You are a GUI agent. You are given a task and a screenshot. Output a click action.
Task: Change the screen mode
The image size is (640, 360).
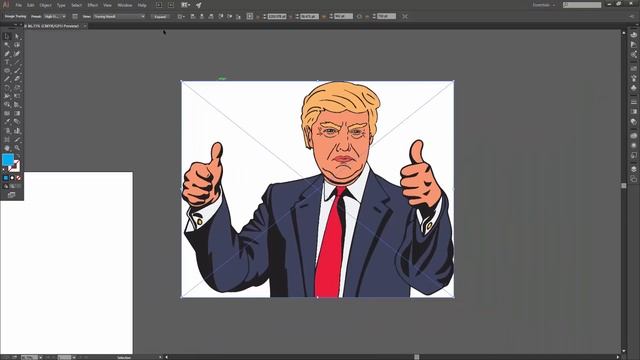tap(11, 195)
